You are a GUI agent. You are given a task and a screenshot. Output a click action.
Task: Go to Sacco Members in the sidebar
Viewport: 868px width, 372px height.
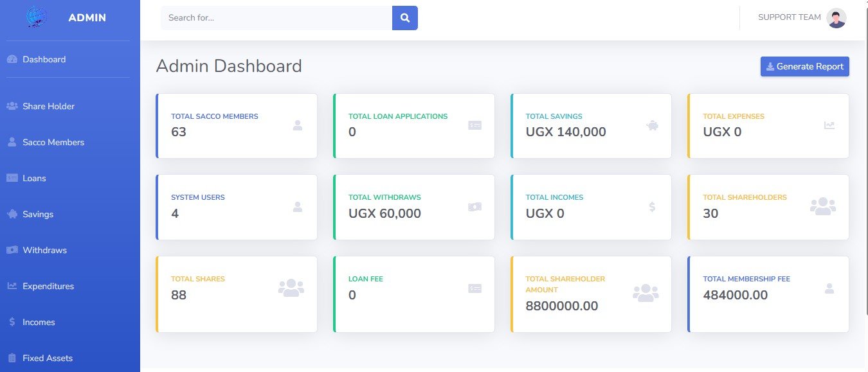tap(53, 143)
